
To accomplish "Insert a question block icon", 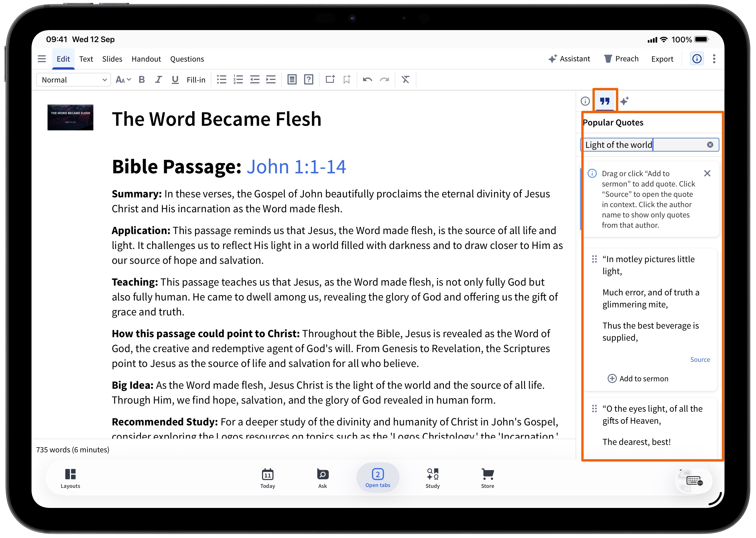I will coord(309,80).
